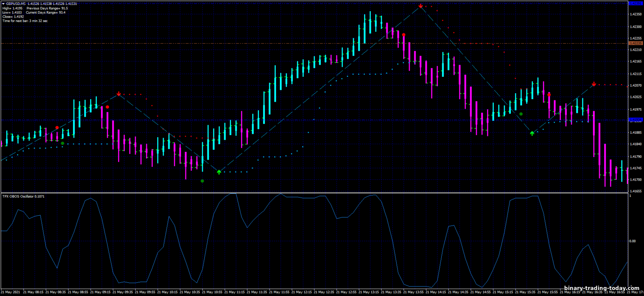This screenshot has height=296, width=644.
Task: Click the 'High= 1.4195' readout
Action: pos(12,8)
